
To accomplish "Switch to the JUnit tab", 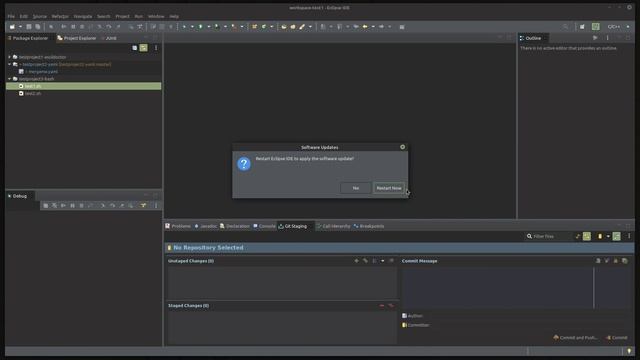I will coord(109,38).
